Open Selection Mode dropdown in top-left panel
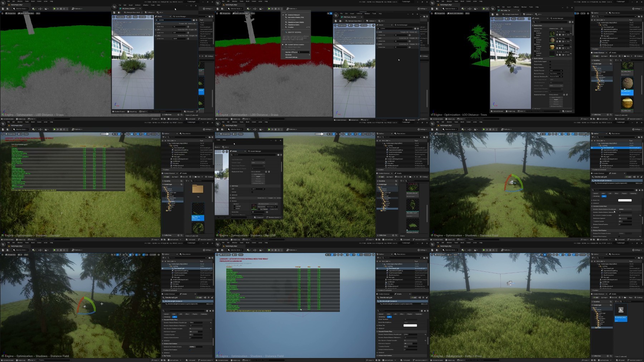The width and height of the screenshot is (644, 362). pyautogui.click(x=20, y=9)
